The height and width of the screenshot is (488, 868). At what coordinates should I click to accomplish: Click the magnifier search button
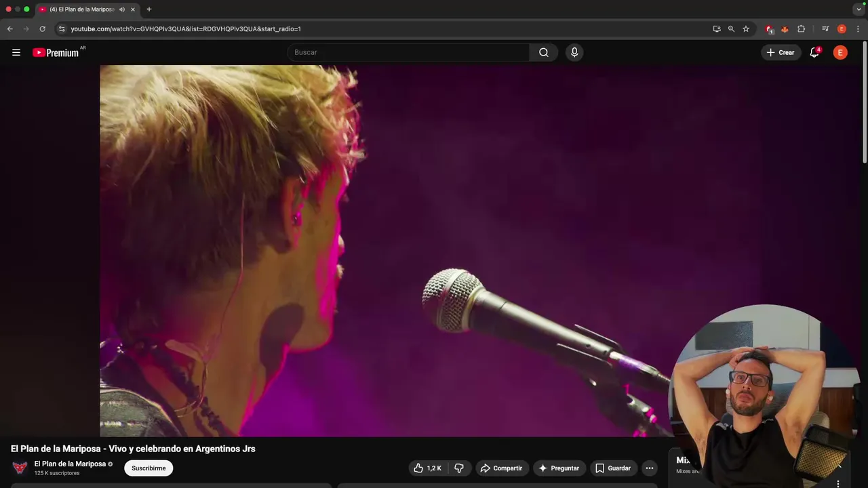(x=544, y=52)
